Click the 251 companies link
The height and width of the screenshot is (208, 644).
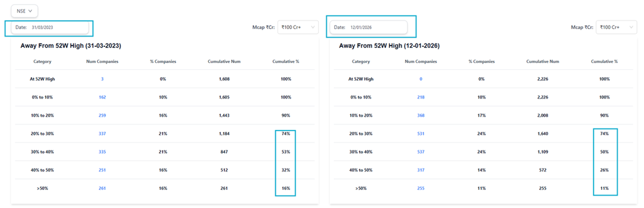(102, 170)
